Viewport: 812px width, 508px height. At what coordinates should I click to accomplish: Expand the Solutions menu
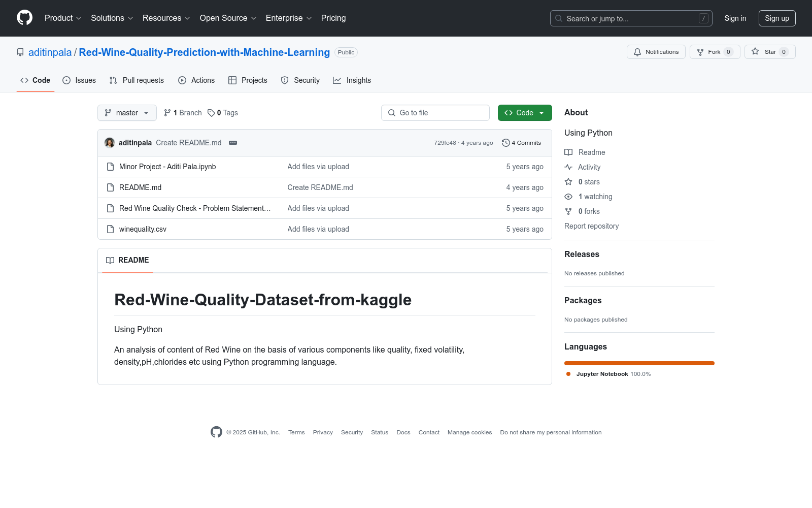[112, 18]
